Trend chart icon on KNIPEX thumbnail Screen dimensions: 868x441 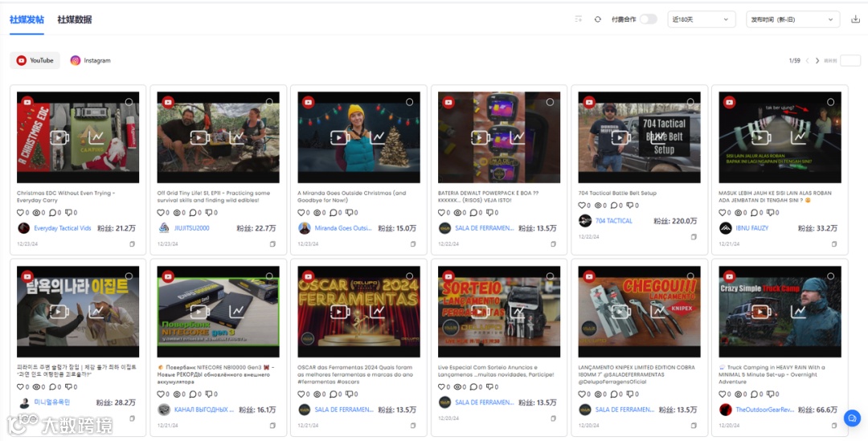click(x=658, y=312)
